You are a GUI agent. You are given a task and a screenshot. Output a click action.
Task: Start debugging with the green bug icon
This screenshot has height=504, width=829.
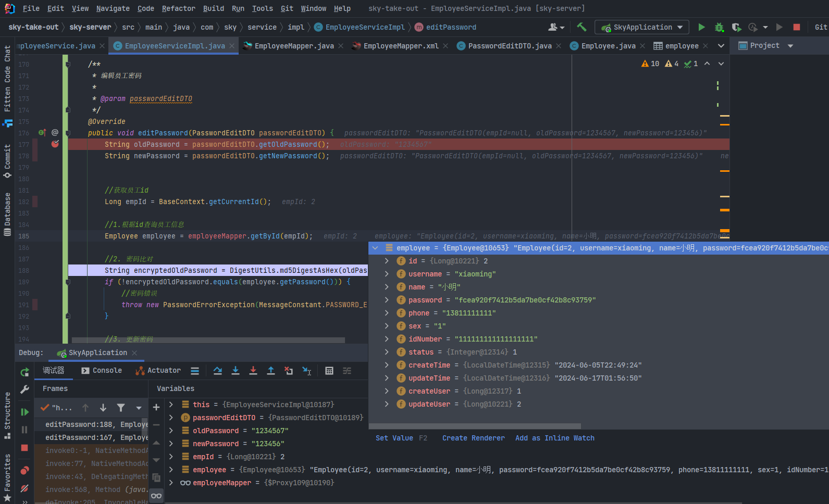point(719,27)
